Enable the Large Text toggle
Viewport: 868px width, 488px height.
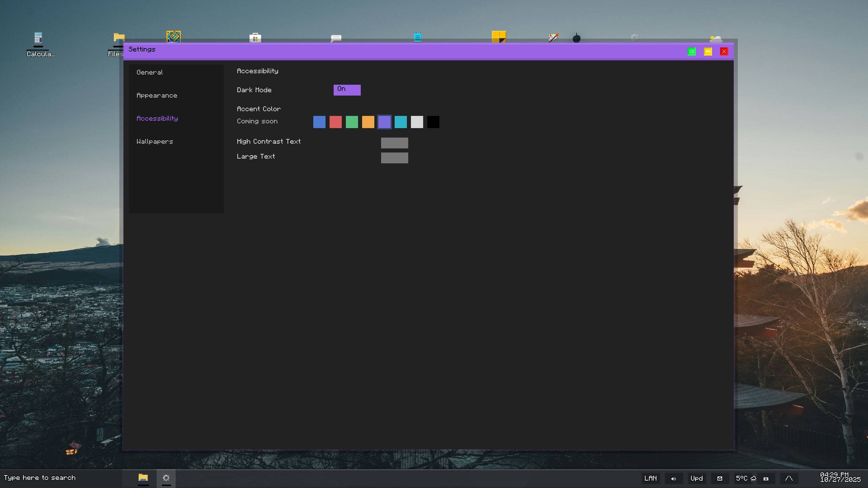[x=394, y=158]
